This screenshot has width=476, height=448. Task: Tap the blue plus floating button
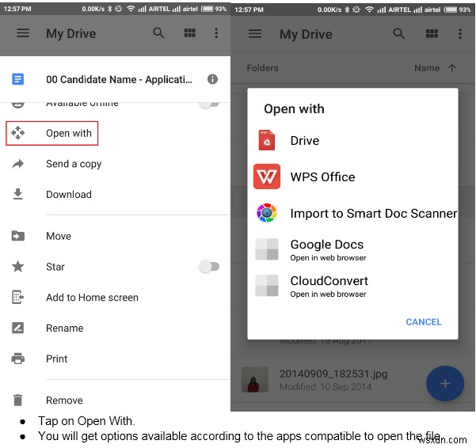445,383
